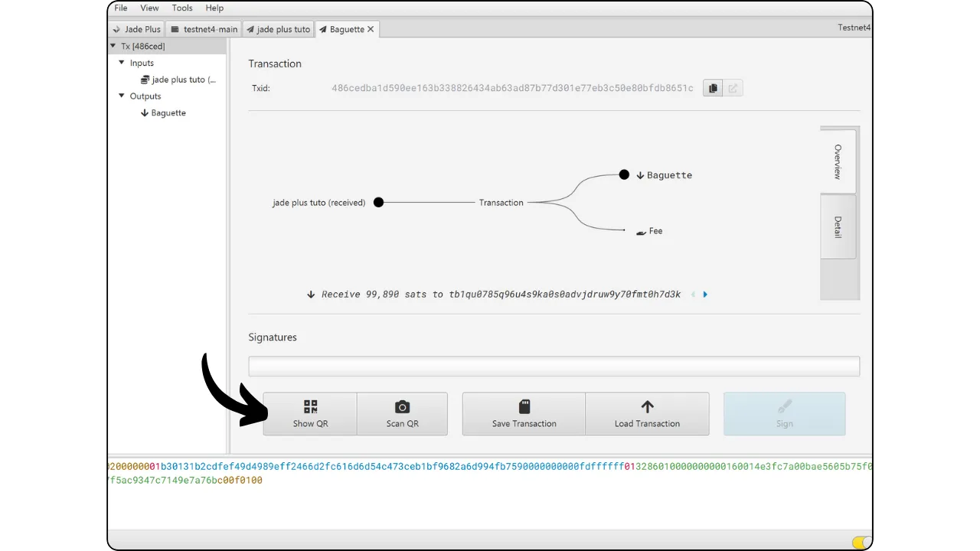The image size is (980, 551).
Task: Toggle the switch in bottom status bar
Action: tap(861, 543)
